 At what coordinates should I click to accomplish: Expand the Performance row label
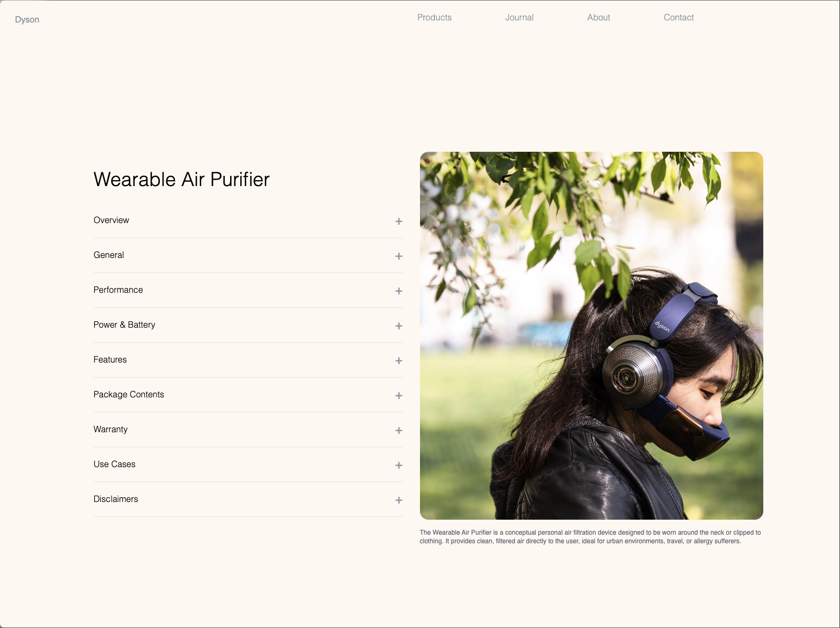click(x=118, y=290)
